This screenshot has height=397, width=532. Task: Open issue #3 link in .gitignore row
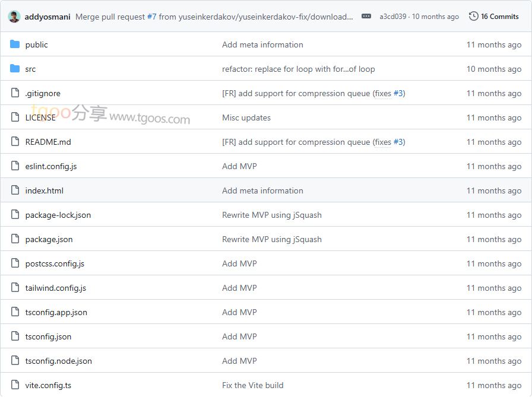click(398, 93)
